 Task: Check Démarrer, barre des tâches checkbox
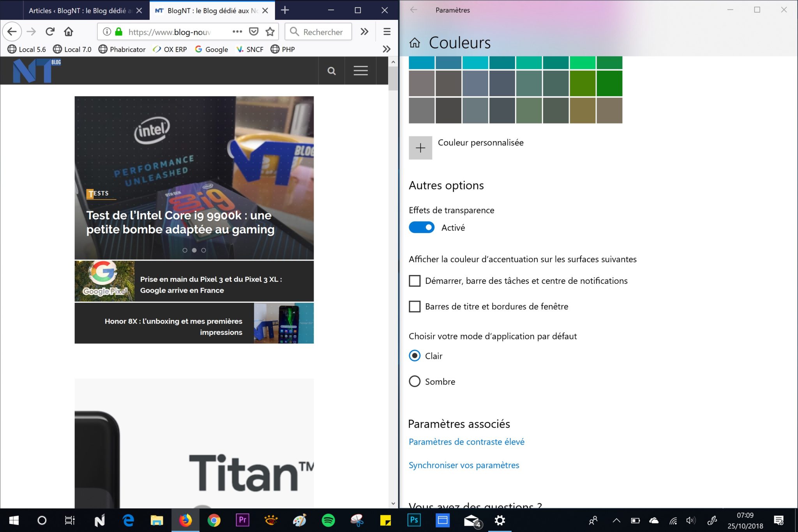click(415, 281)
